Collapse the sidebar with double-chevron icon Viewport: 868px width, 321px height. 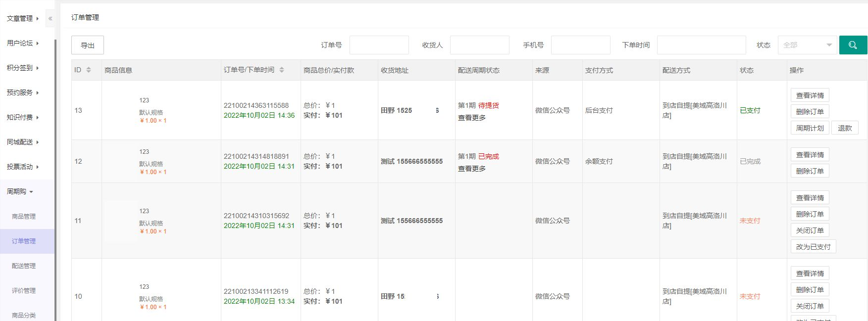click(x=50, y=18)
